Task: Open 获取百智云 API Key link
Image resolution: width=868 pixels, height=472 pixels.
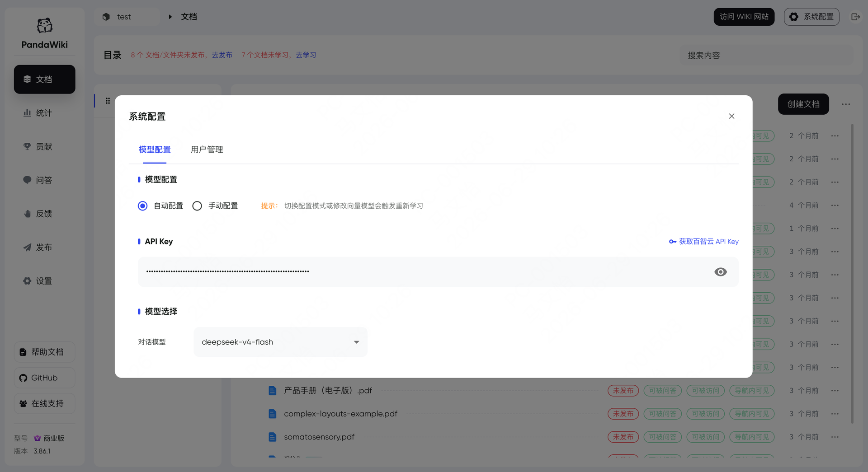Action: coord(703,242)
